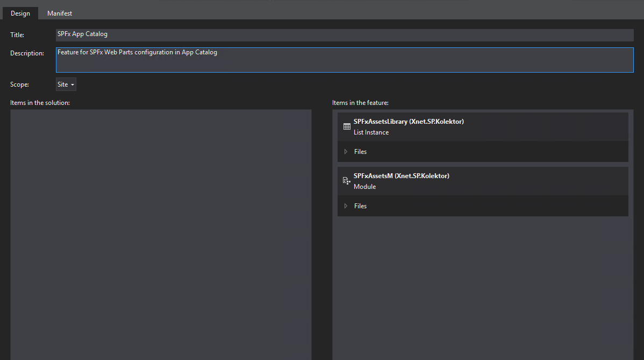Expand Files triangle under SPFxAssetsM module
This screenshot has height=360, width=644.
point(346,206)
